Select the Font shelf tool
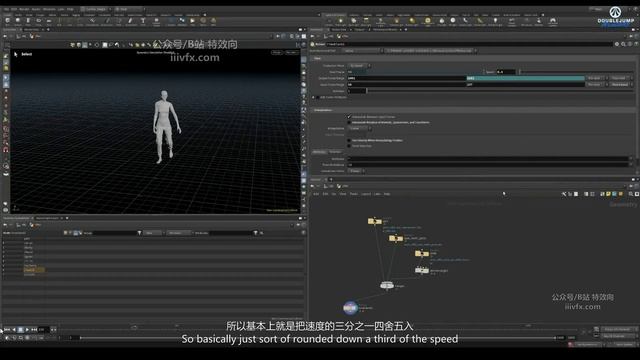This screenshot has height=360, width=640. click(143, 21)
